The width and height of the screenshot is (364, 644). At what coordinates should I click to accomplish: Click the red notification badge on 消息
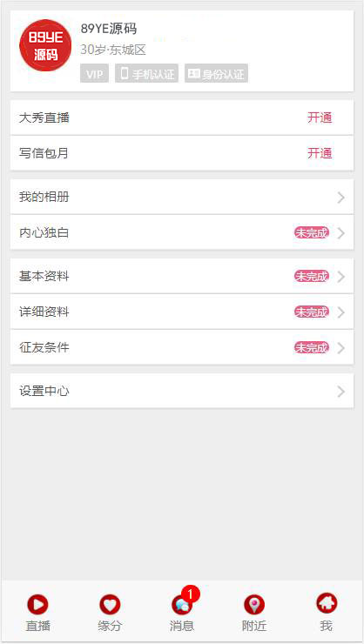(190, 594)
